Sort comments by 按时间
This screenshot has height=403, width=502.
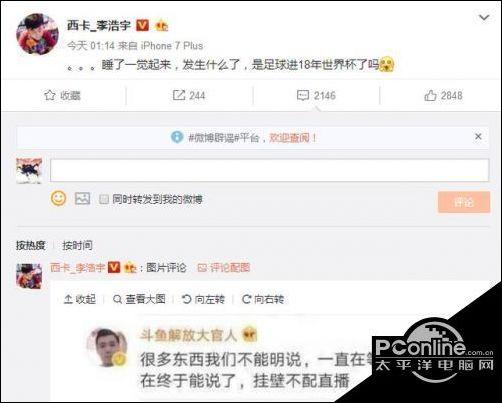tap(77, 245)
